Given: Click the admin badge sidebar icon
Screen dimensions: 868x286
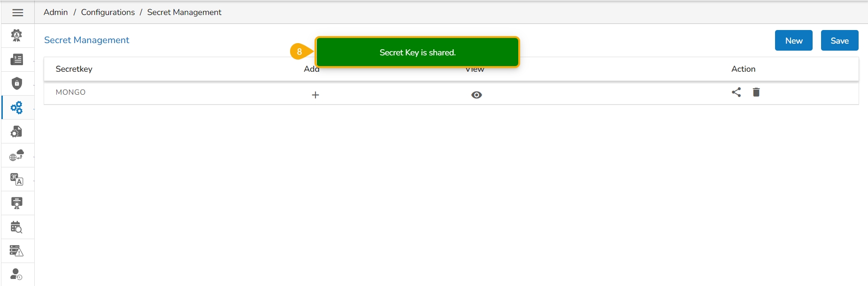Looking at the screenshot, I should (x=17, y=36).
